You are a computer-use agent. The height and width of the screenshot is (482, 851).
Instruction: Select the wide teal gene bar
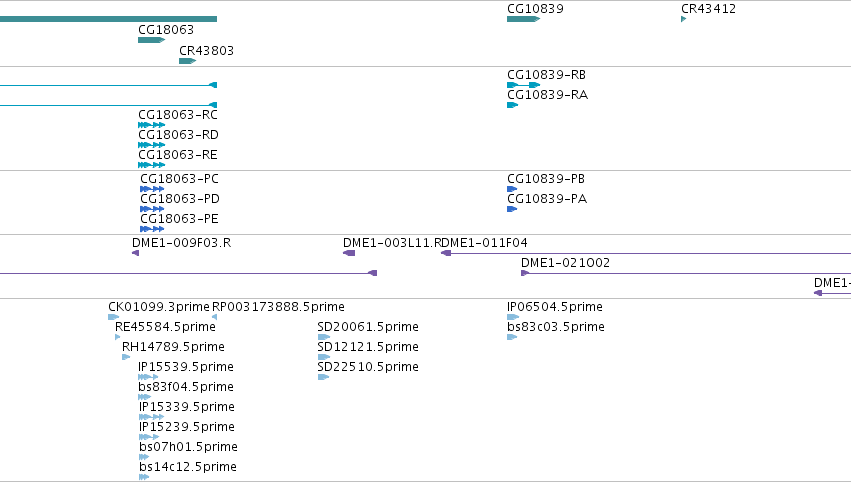tap(108, 19)
